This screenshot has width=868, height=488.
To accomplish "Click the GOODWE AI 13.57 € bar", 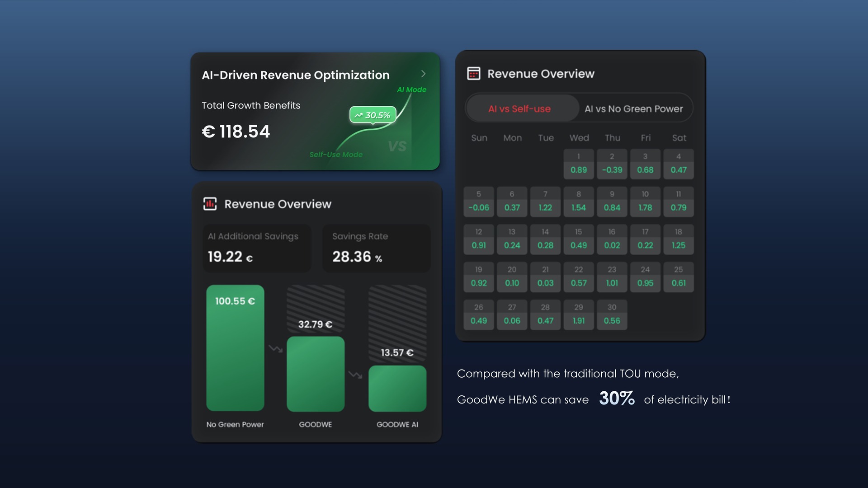I will point(397,388).
